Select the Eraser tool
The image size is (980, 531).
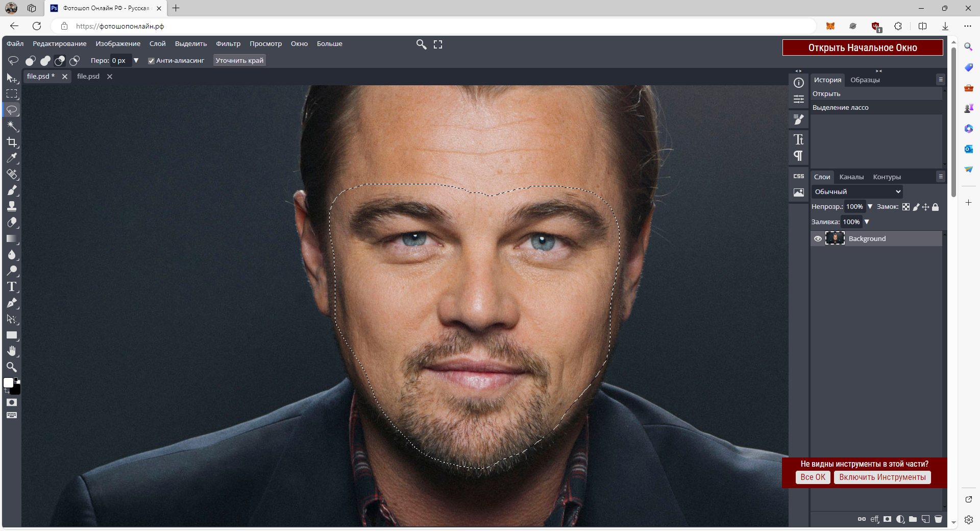point(12,223)
